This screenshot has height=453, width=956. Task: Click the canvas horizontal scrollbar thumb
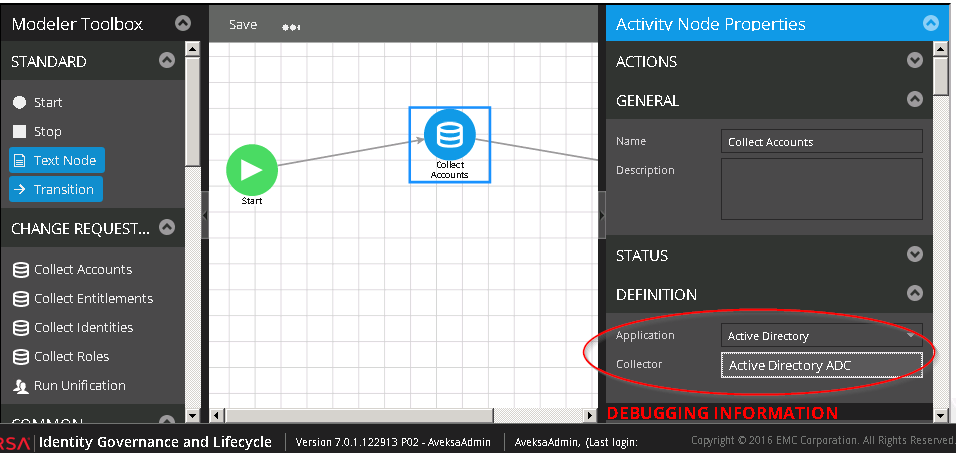coord(358,416)
